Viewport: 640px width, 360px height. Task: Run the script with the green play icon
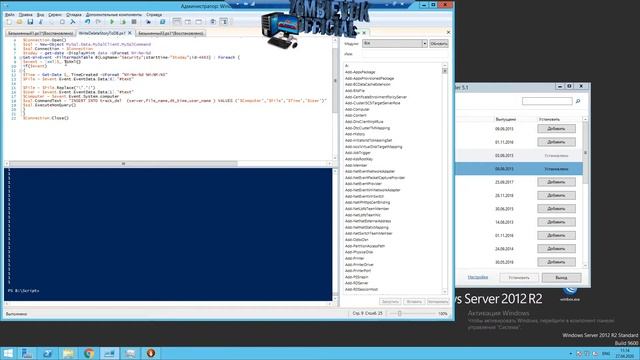pos(112,22)
